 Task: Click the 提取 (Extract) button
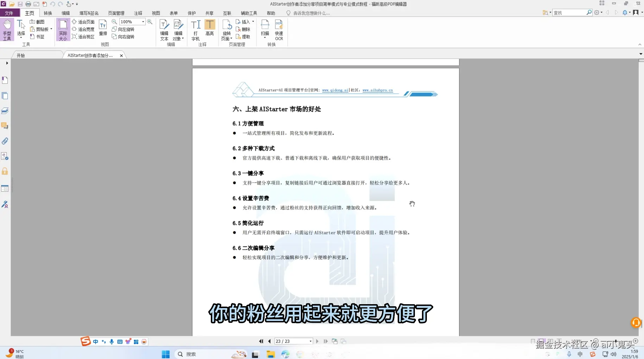(x=244, y=37)
